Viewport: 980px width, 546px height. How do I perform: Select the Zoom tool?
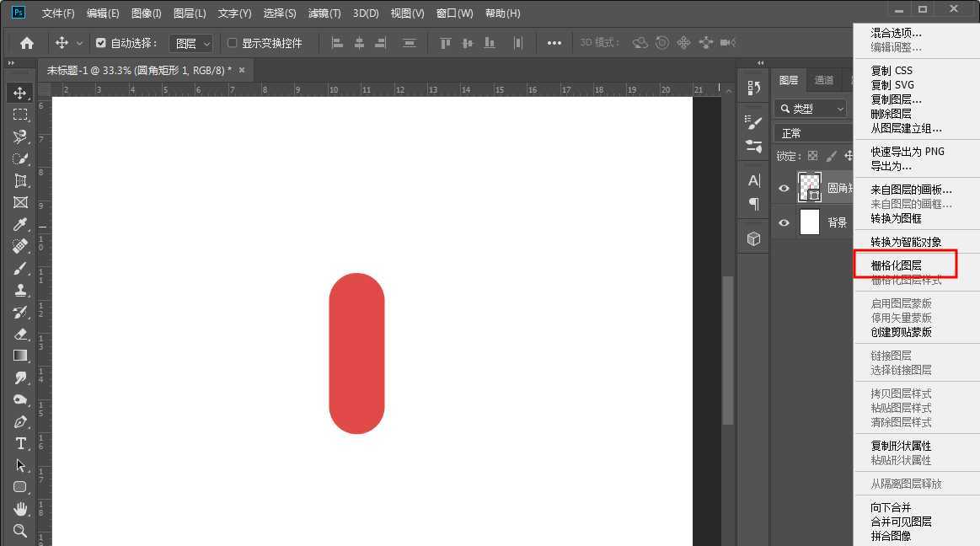20,531
